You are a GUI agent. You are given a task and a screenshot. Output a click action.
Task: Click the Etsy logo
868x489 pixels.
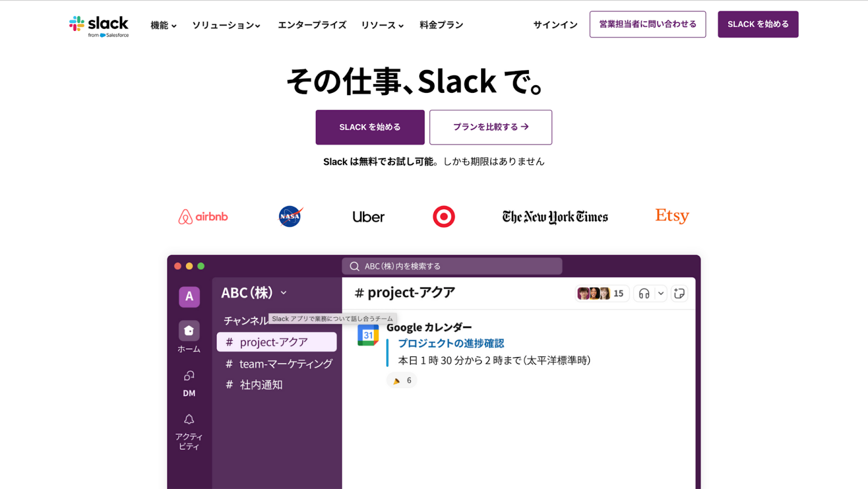coord(672,215)
